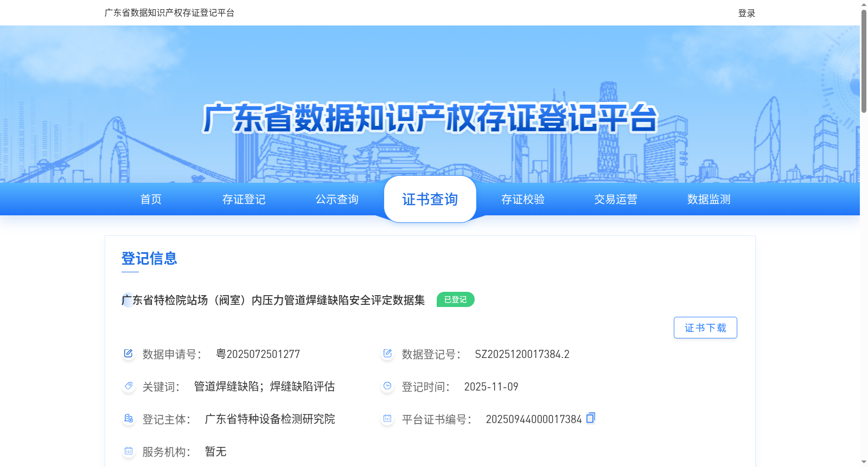Click the dataset title 广东省特检院站场…评定数据集

point(273,300)
